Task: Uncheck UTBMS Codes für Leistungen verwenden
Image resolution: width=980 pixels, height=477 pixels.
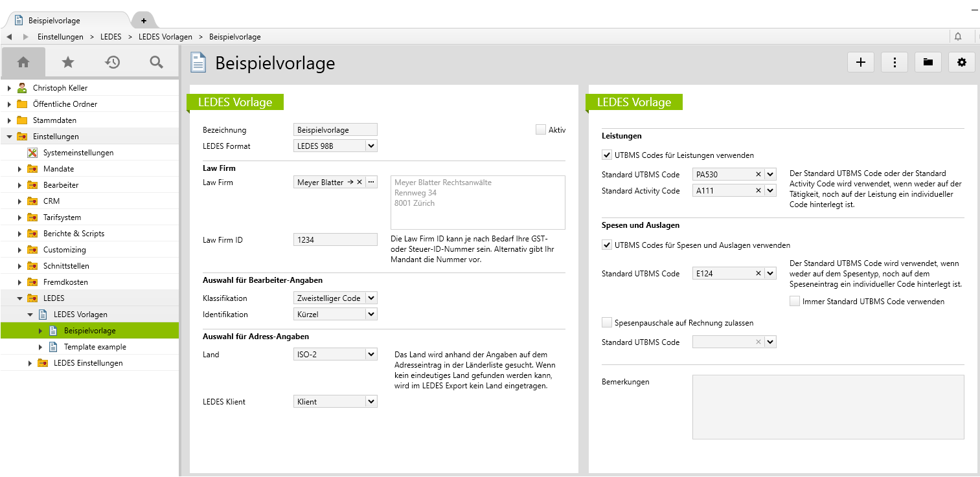Action: click(x=607, y=155)
